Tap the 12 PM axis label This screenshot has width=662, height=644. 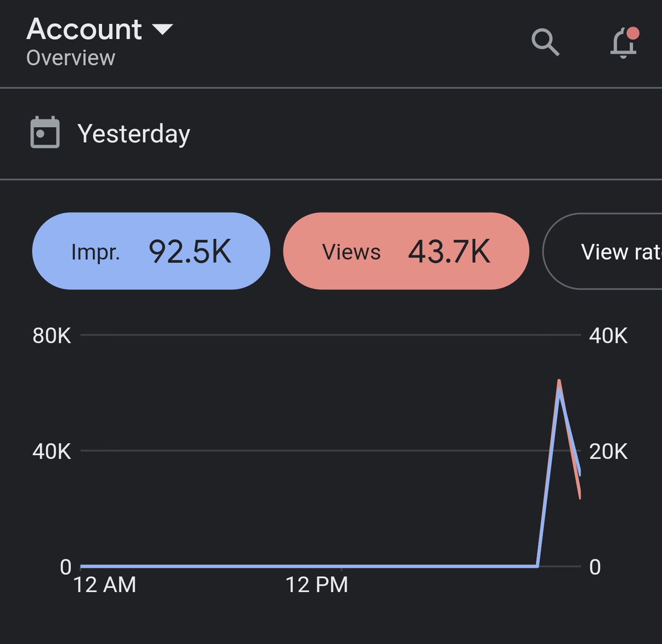point(317,584)
